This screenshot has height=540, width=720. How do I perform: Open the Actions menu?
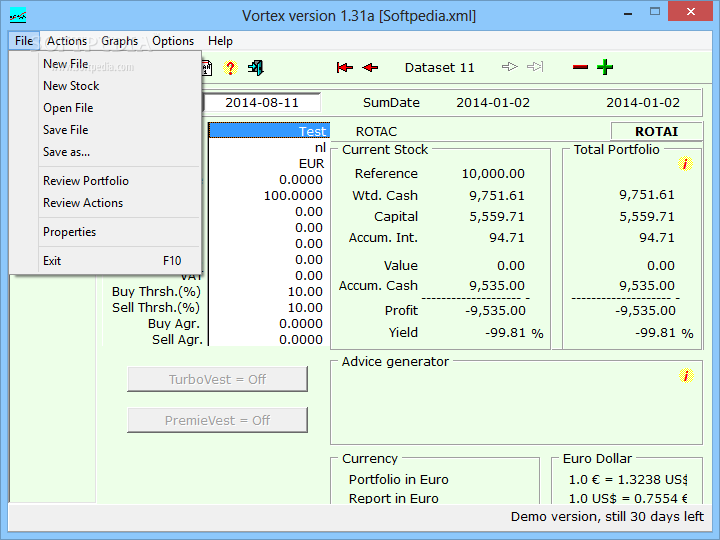67,41
